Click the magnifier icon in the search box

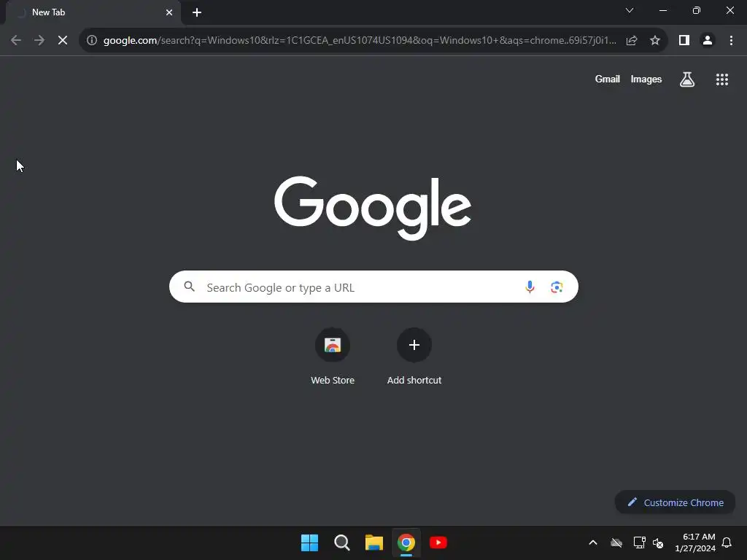190,287
